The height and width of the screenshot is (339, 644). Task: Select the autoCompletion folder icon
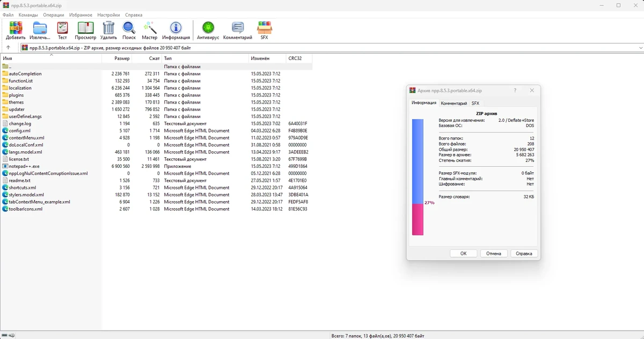(x=5, y=73)
